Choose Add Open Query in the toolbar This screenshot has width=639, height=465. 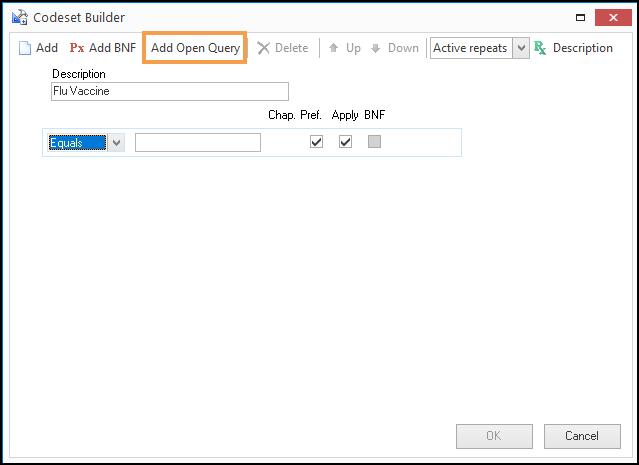pos(195,48)
